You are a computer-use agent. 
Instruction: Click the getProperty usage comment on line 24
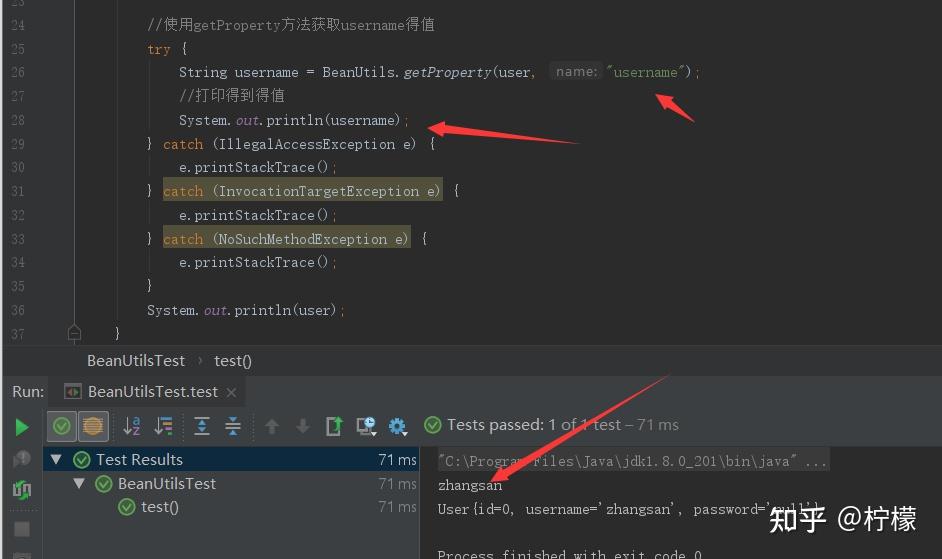pos(291,25)
